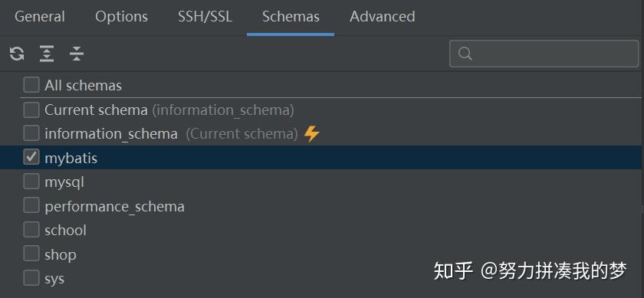Screen dimensions: 644x298
Task: Switch to the General tab
Action: (40, 17)
